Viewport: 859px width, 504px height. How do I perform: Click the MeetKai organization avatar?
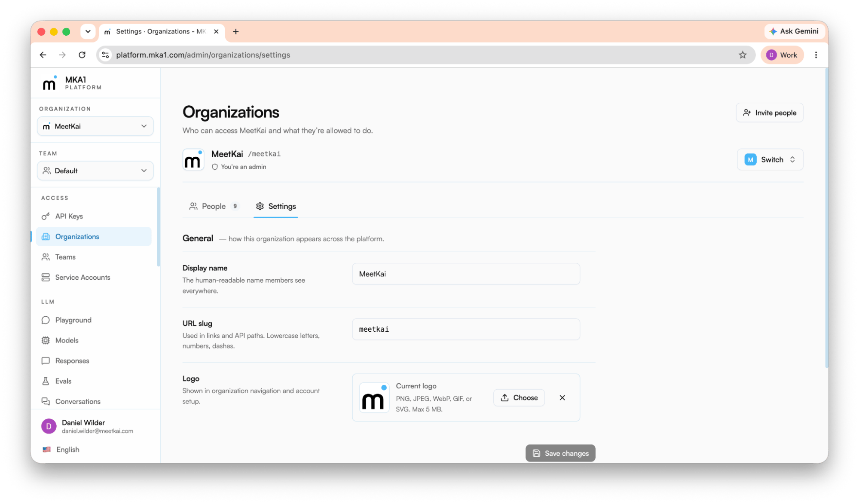pyautogui.click(x=193, y=160)
